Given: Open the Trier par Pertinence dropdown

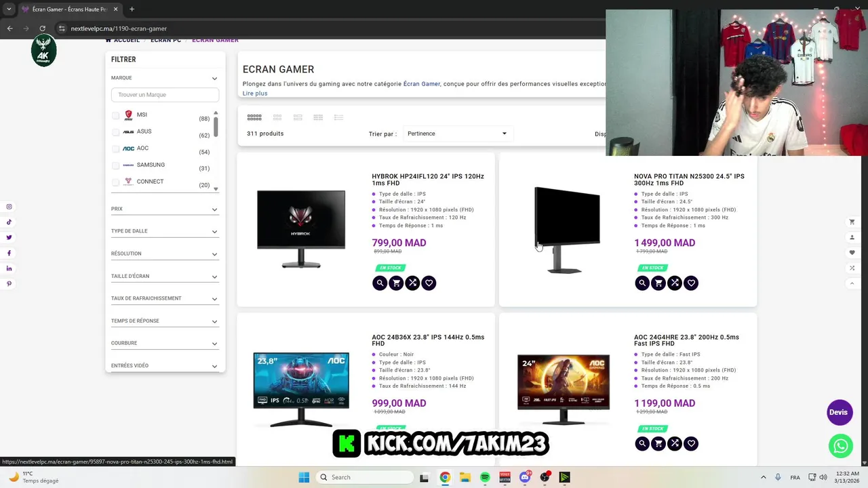Looking at the screenshot, I should [x=458, y=134].
